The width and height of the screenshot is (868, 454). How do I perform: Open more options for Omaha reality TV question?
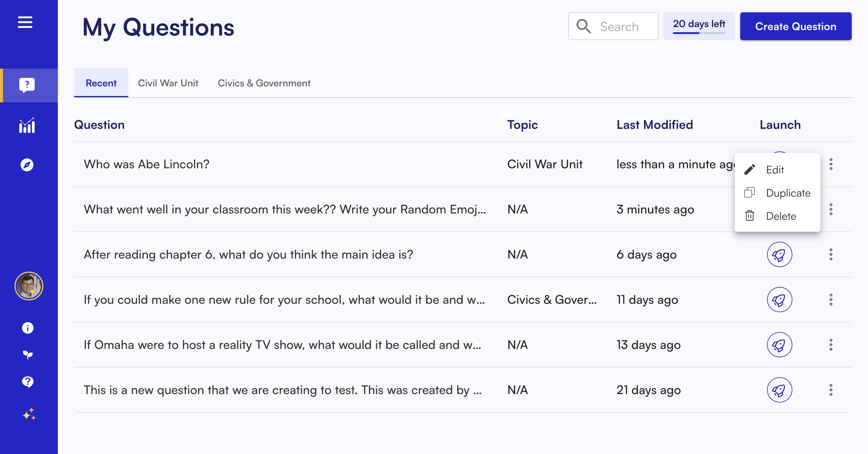pos(831,345)
